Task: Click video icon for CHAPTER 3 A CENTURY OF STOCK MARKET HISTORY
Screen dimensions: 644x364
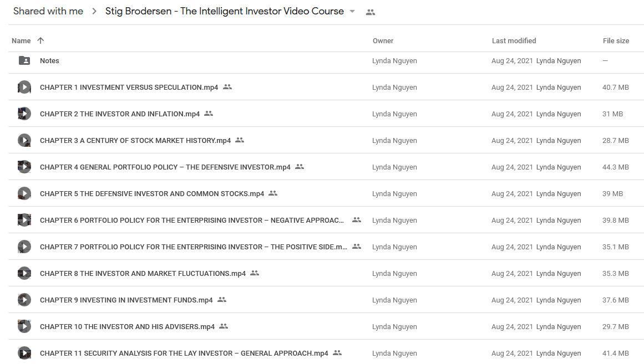Action: pyautogui.click(x=24, y=140)
